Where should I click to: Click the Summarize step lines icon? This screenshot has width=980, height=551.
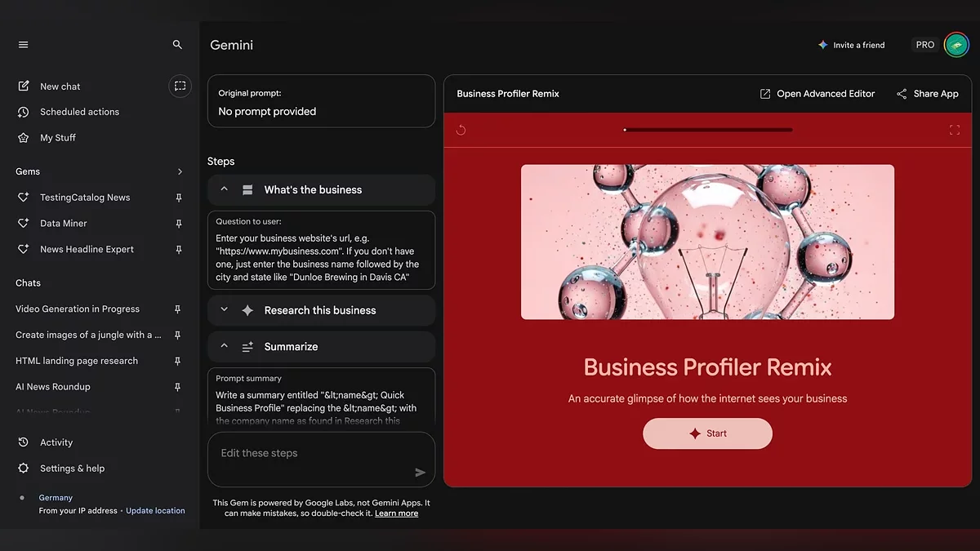coord(247,347)
